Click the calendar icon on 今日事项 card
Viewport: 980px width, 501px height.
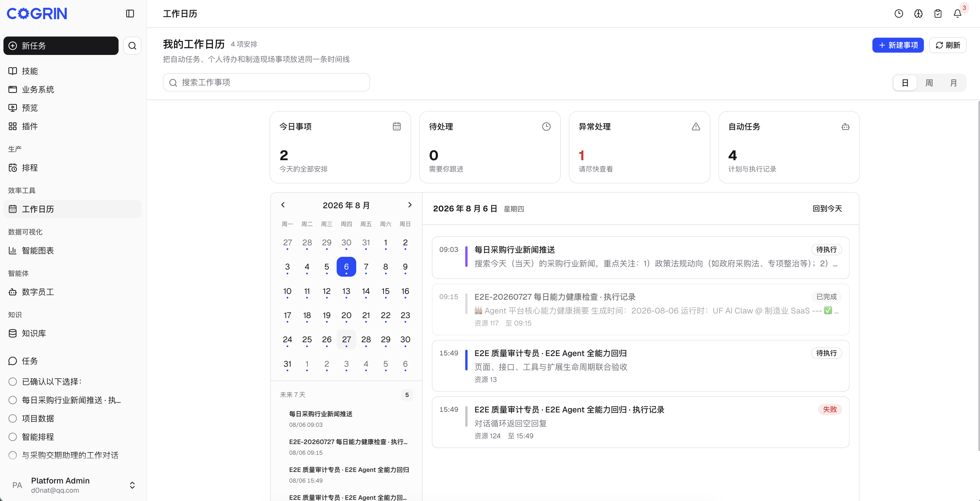coord(396,127)
